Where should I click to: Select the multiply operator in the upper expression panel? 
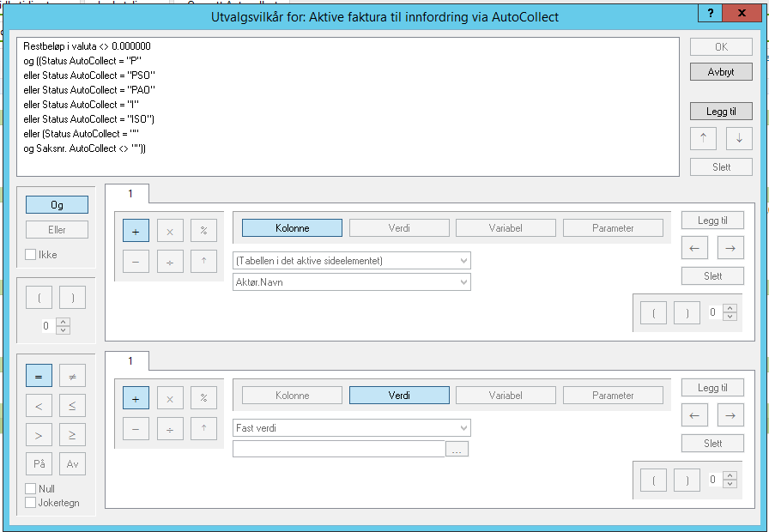pyautogui.click(x=170, y=232)
